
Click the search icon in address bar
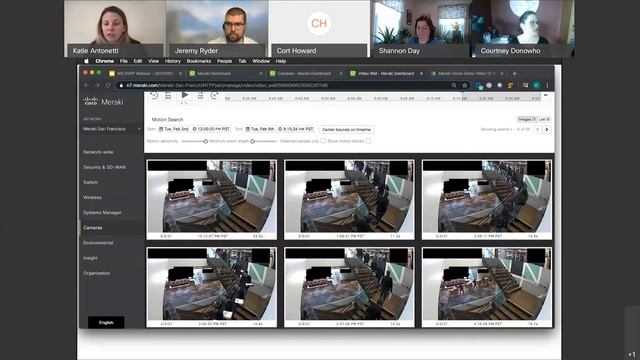point(454,85)
